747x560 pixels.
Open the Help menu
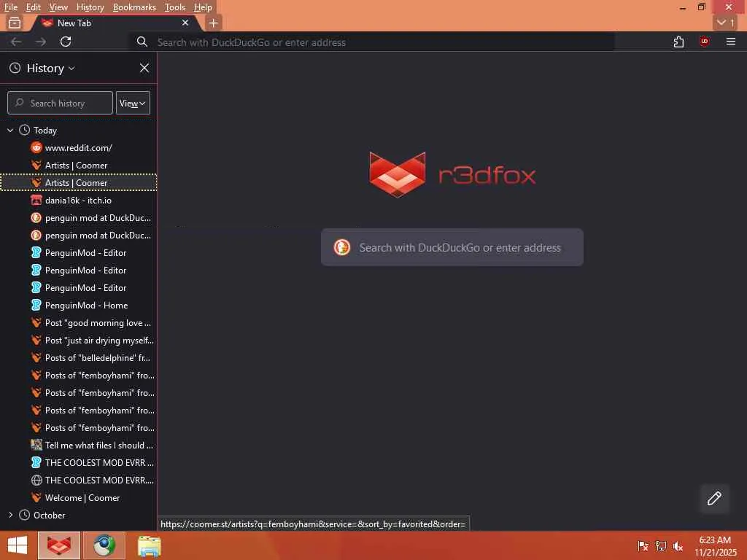pyautogui.click(x=203, y=7)
